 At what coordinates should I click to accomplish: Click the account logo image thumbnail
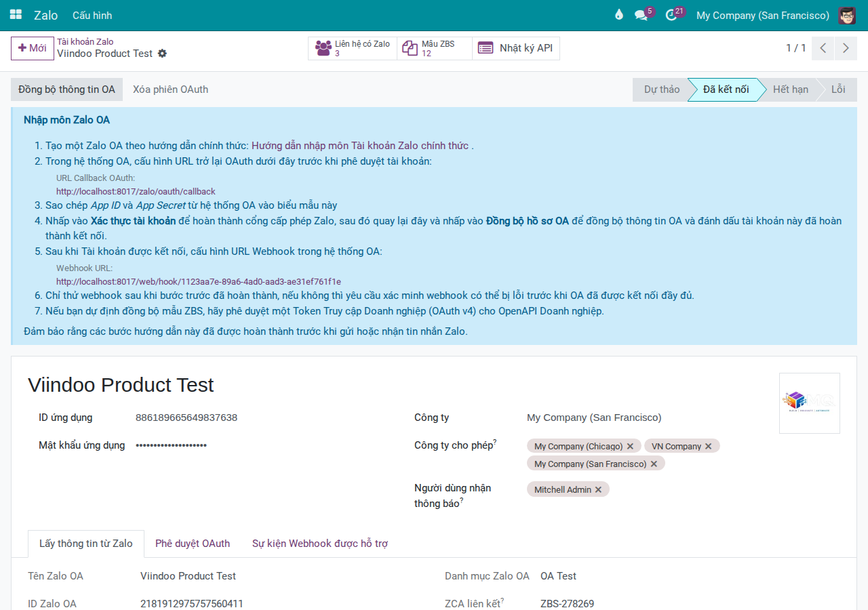coord(810,403)
